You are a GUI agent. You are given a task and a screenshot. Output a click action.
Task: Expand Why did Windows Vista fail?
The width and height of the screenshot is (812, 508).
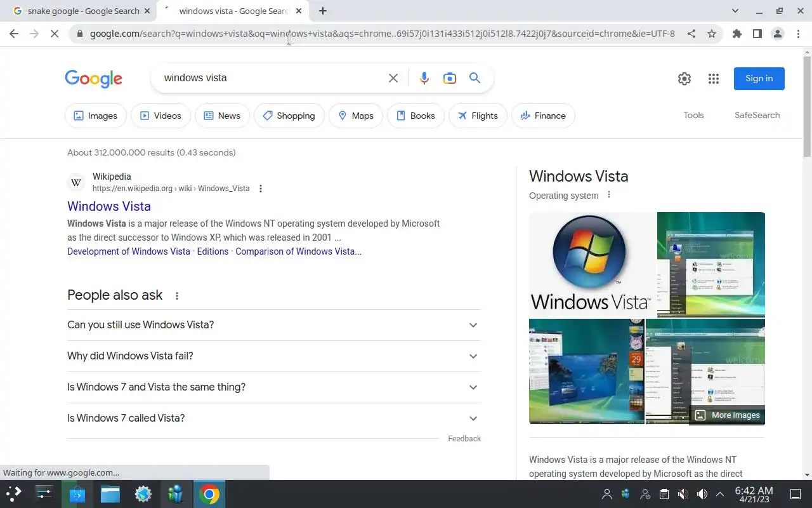[x=274, y=356]
